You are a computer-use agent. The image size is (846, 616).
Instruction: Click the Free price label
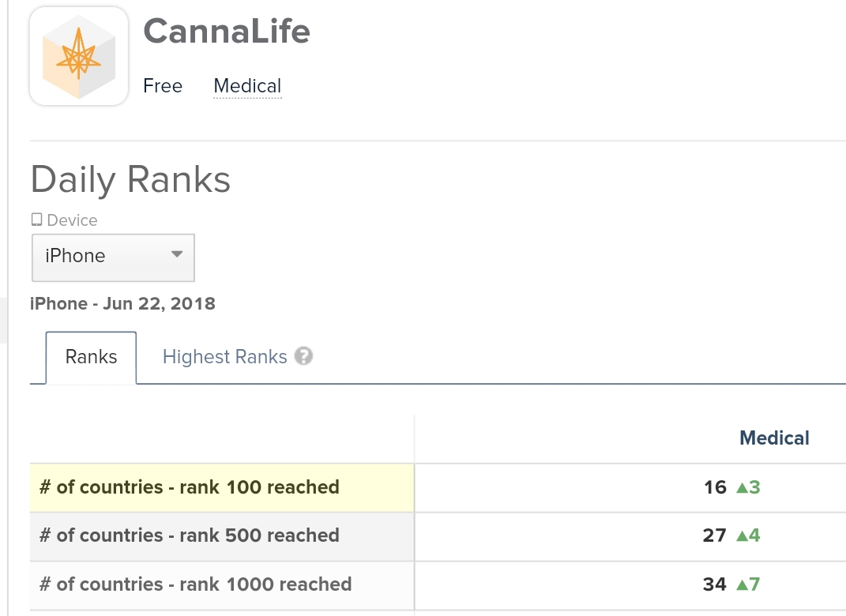point(163,86)
